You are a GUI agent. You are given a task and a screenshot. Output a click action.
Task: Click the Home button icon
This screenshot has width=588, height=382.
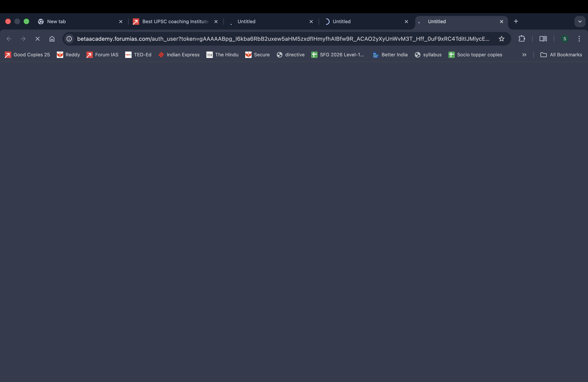click(52, 39)
